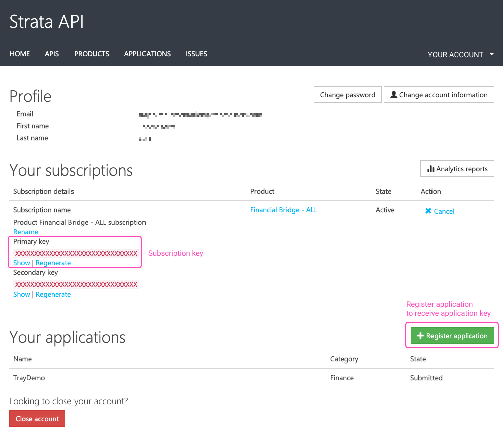The height and width of the screenshot is (435, 504).
Task: Open the YOUR ACCOUNT dropdown
Action: 456,54
